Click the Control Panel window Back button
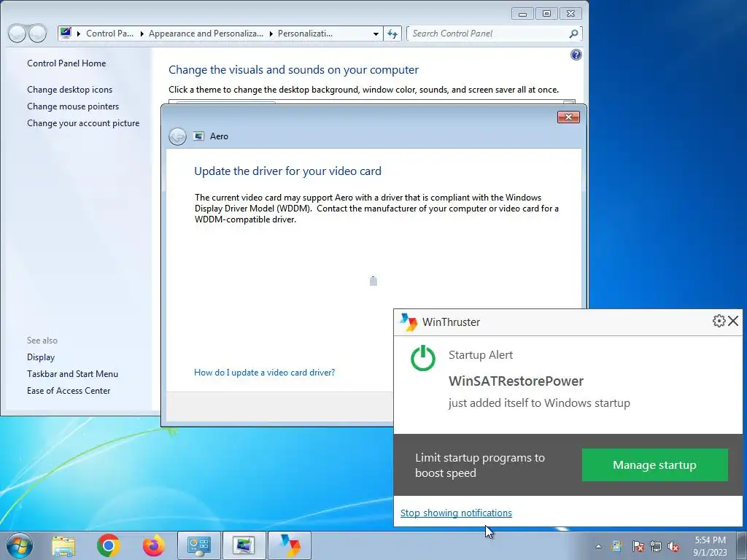Image resolution: width=747 pixels, height=560 pixels. pos(18,34)
